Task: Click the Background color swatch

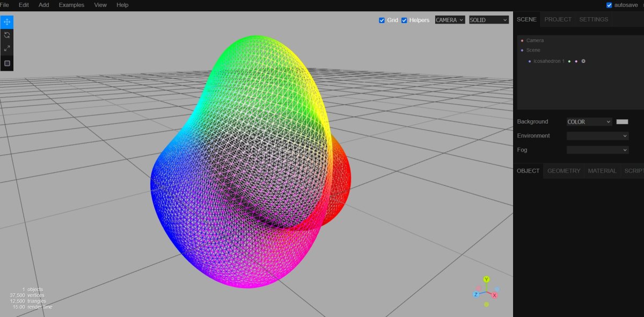Action: (x=622, y=122)
